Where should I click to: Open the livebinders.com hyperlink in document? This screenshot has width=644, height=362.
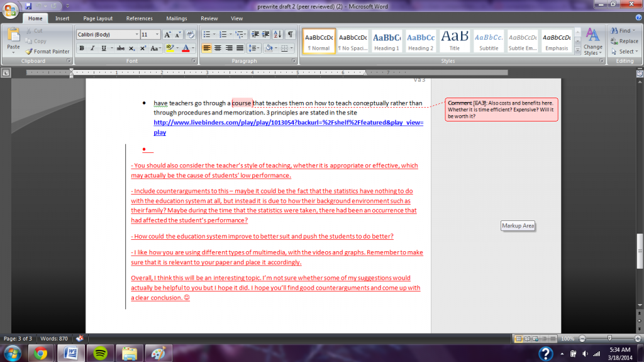point(288,122)
